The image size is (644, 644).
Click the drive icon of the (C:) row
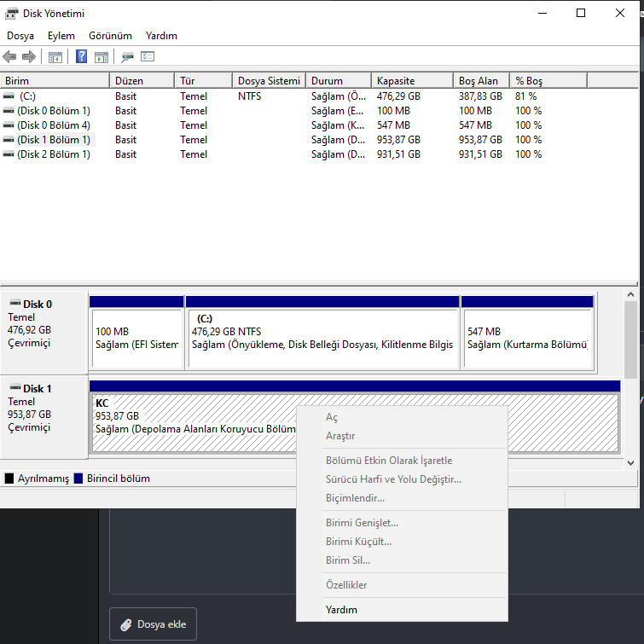[x=9, y=96]
